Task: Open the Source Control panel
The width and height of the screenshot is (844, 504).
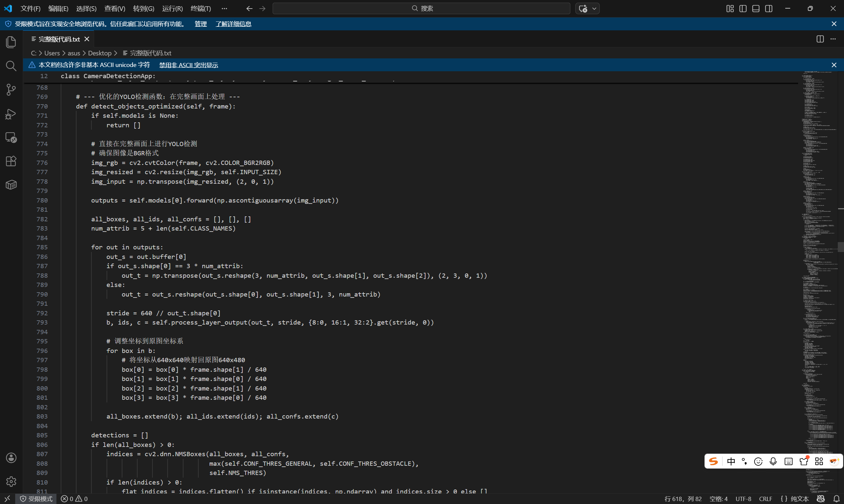Action: pos(11,90)
